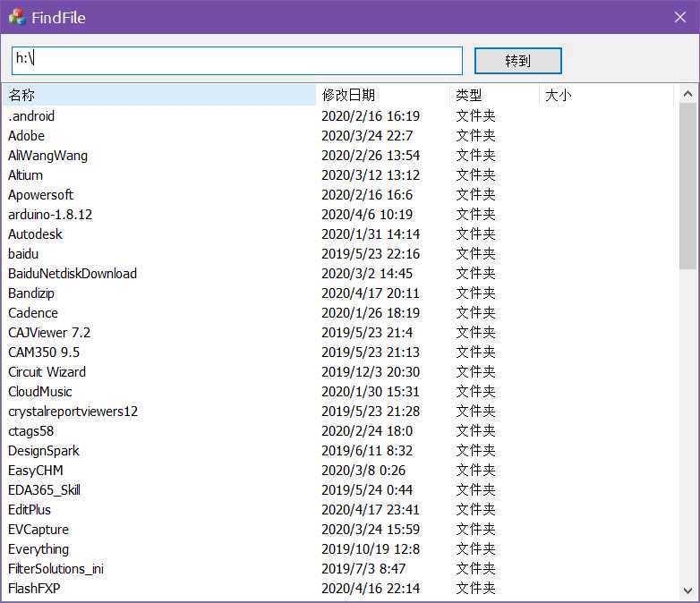Select the FlashFXP folder

pyautogui.click(x=34, y=589)
